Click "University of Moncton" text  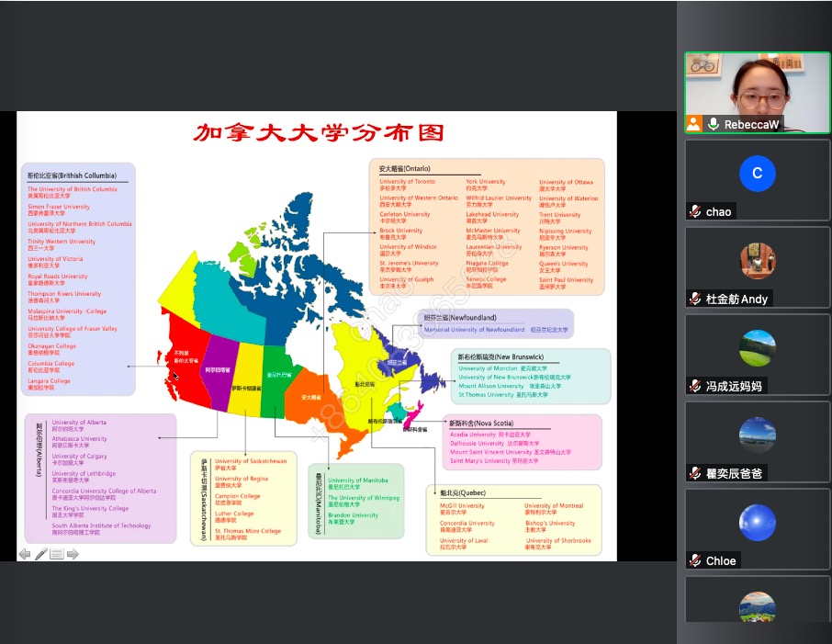(x=488, y=367)
